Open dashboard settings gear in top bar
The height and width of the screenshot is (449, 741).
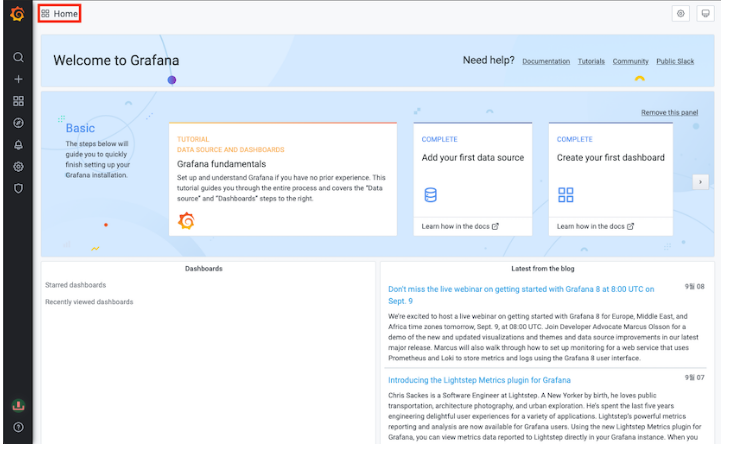681,14
